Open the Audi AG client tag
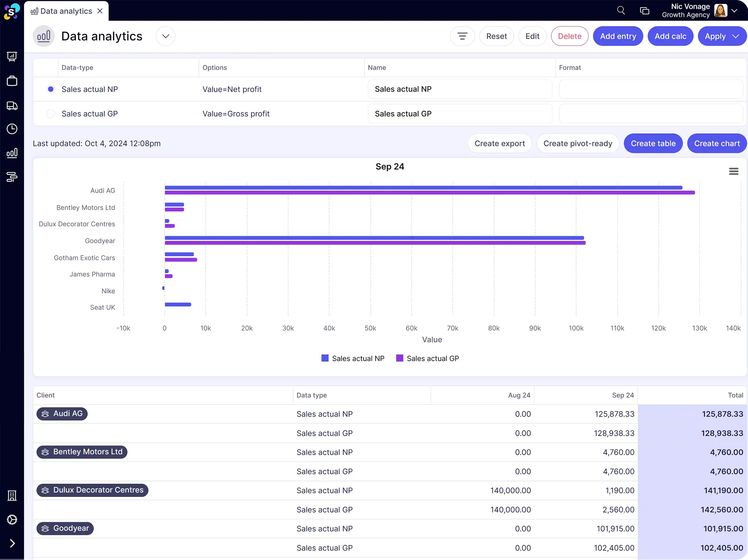Image resolution: width=748 pixels, height=560 pixels. (x=62, y=414)
